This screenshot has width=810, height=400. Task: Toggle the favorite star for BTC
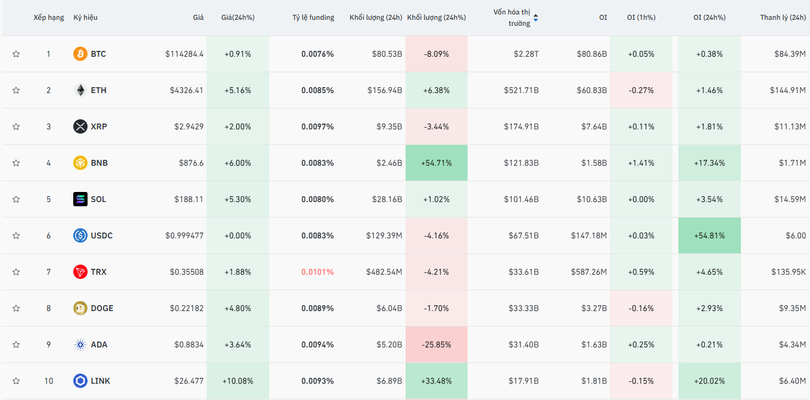(16, 54)
